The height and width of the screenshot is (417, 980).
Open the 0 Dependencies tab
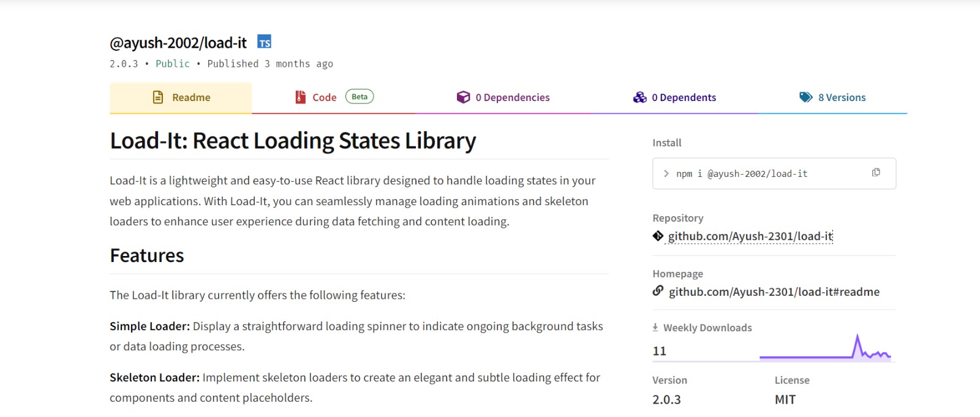click(x=512, y=97)
